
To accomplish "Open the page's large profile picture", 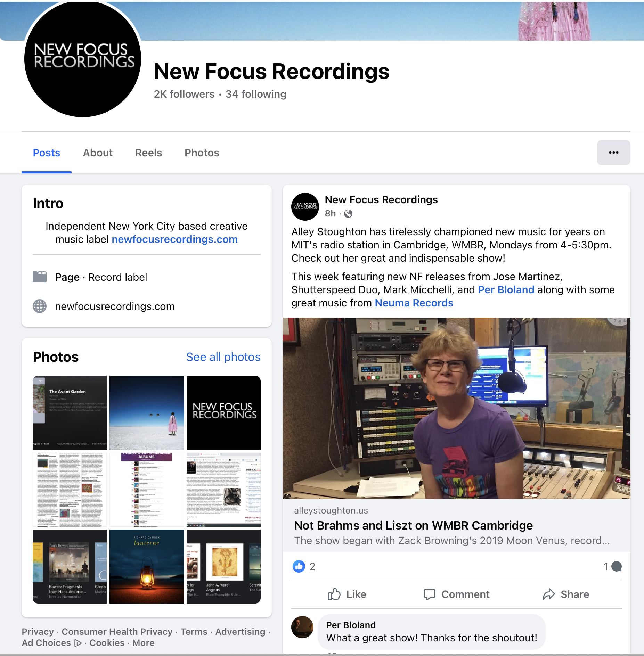I will pyautogui.click(x=83, y=59).
